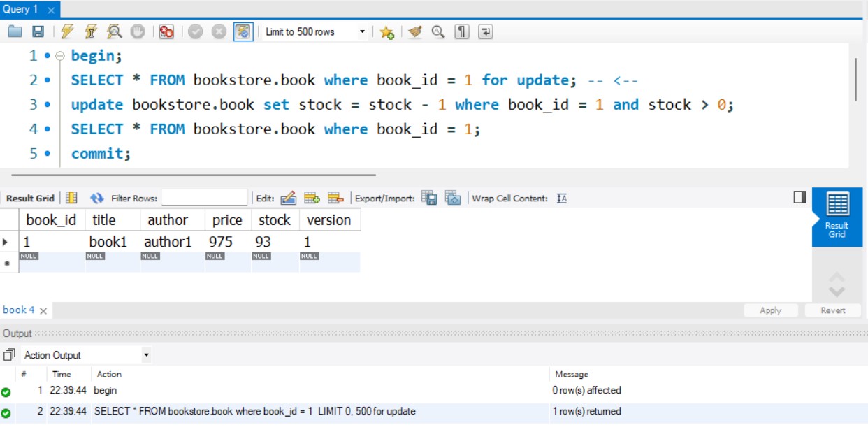The width and height of the screenshot is (868, 432).
Task: Click the Revert button
Action: coord(832,310)
